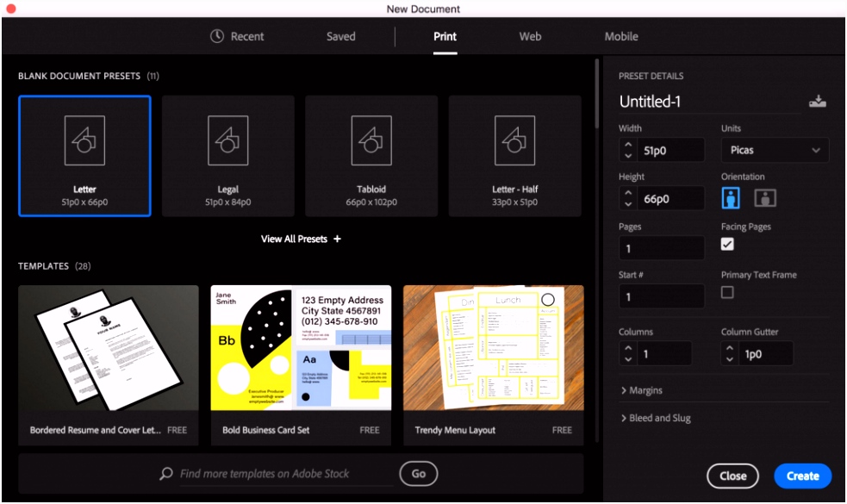Click the Tabloid preset page icon
The width and height of the screenshot is (847, 504).
[x=371, y=140]
